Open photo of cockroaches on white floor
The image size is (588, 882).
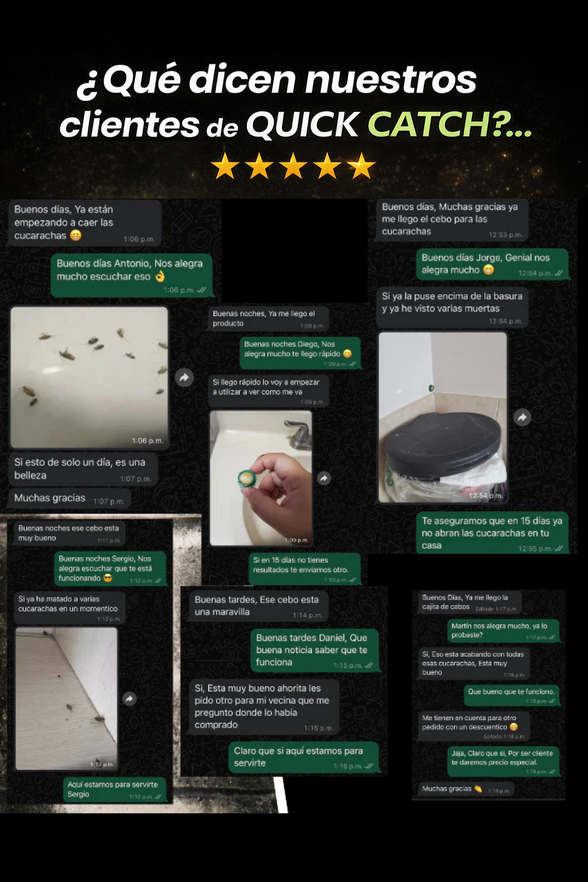[89, 377]
